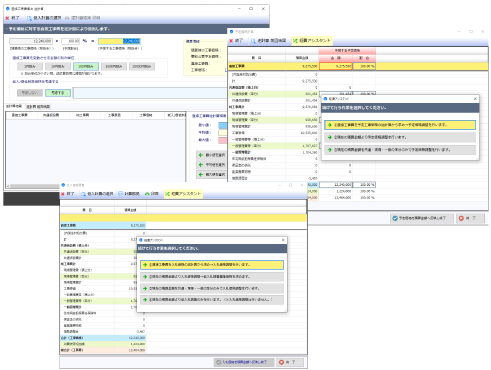Click the red X 終了 icon in right window toolbar
This screenshot has height=370, width=491.
(231, 41)
